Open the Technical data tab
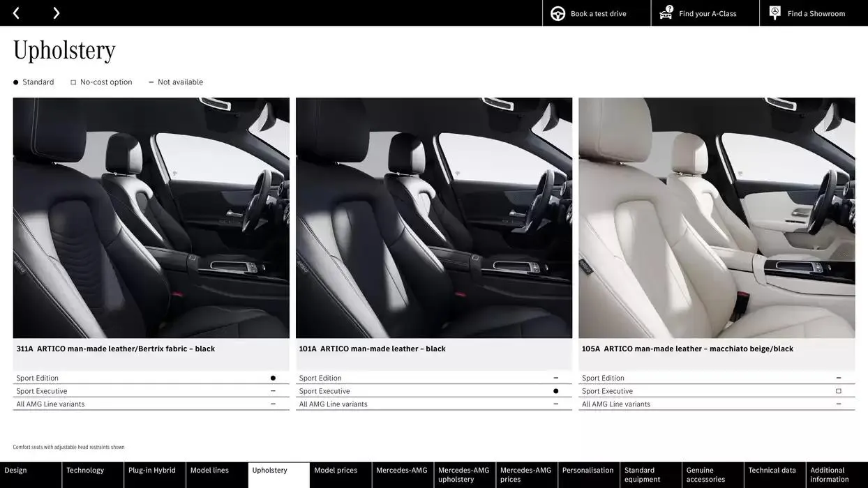 772,470
